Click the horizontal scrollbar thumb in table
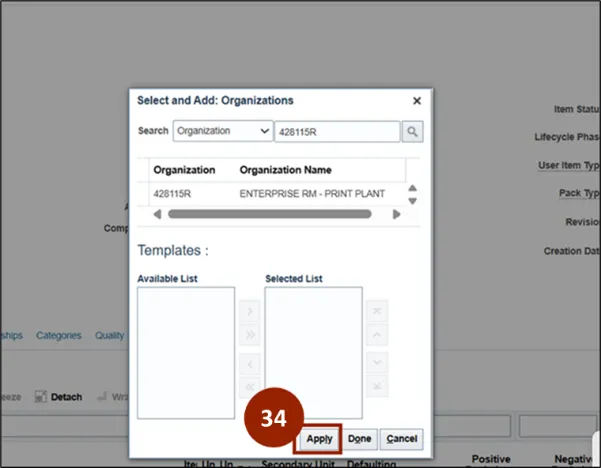This screenshot has height=468, width=601. (269, 214)
